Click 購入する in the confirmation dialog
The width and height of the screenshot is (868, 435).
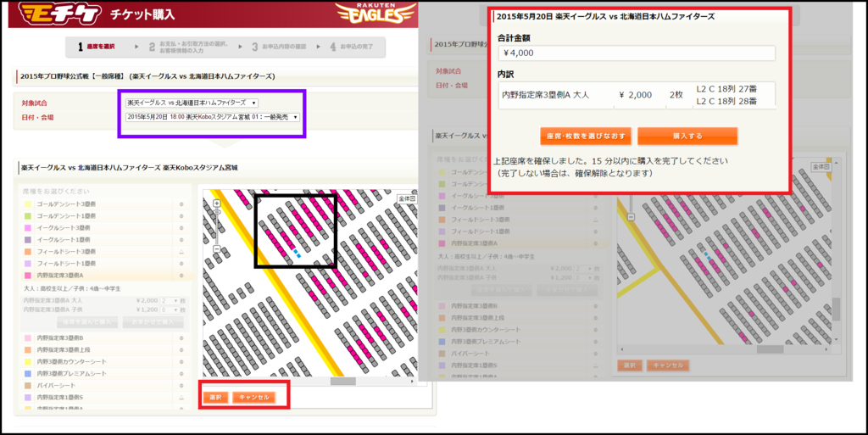pos(687,137)
